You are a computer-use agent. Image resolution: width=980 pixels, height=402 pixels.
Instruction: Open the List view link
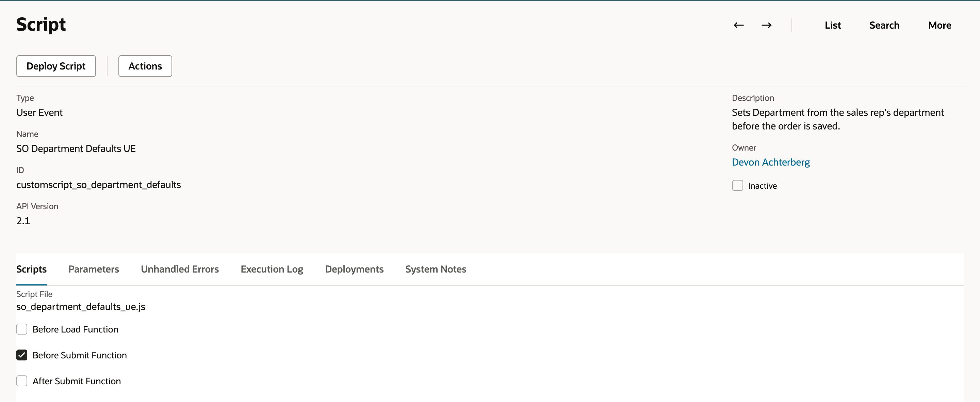tap(832, 25)
